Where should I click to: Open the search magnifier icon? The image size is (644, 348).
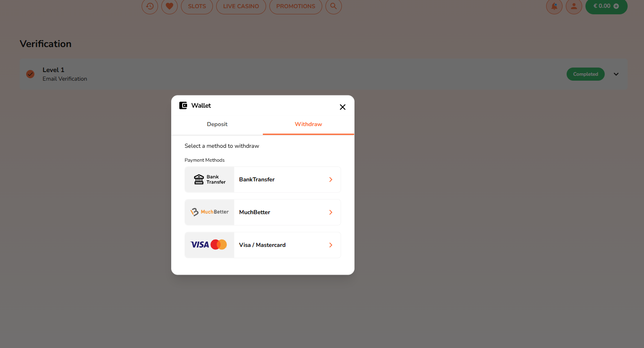pyautogui.click(x=334, y=6)
